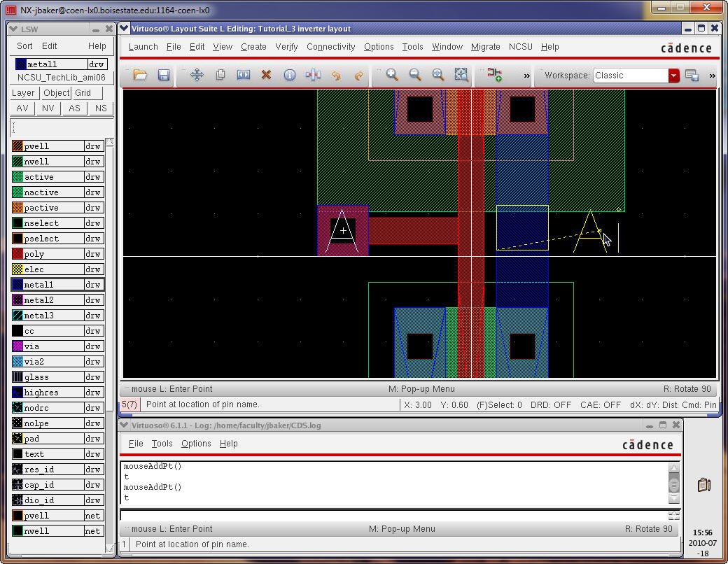Select the Move tool icon
This screenshot has height=564, width=728.
(197, 75)
